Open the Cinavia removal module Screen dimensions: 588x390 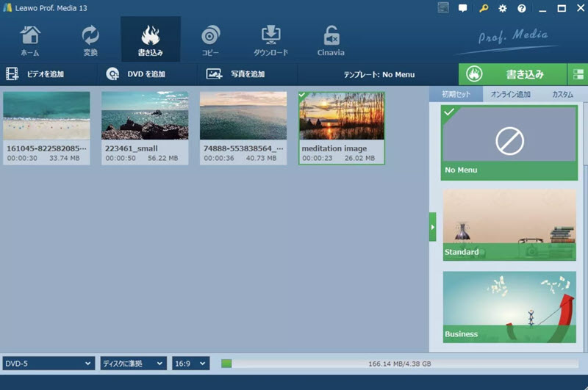(x=331, y=40)
